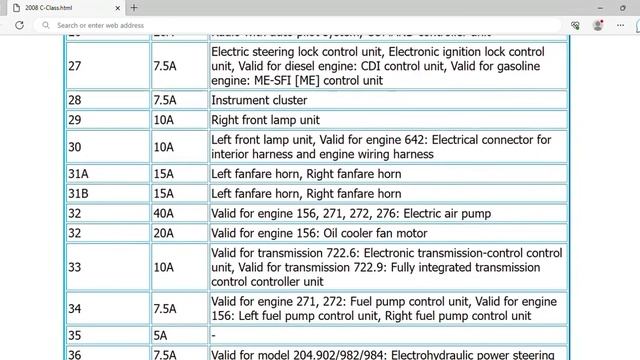The image size is (640, 360).
Task: Click the 7.5A cell in row 27
Action: [180, 66]
